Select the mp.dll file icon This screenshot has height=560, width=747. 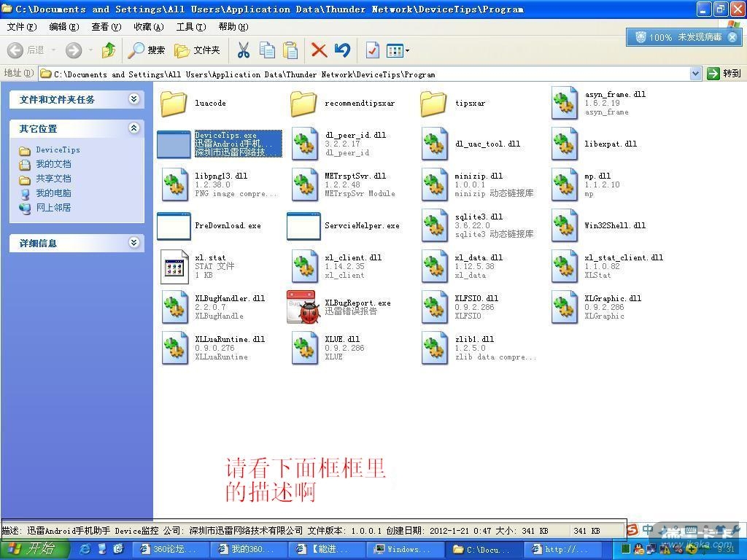tap(565, 184)
